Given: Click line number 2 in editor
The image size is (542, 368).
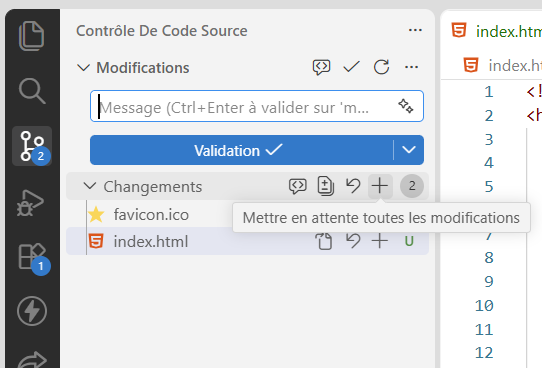Looking at the screenshot, I should click(489, 115).
